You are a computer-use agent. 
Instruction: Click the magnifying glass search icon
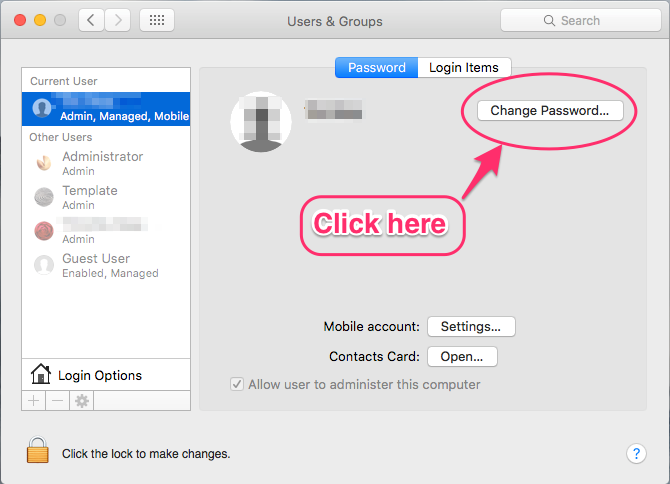(549, 21)
